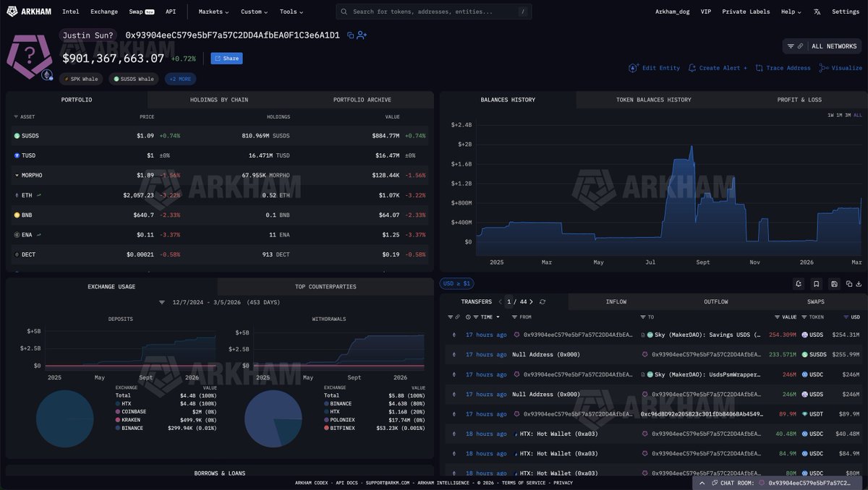Click Create Alert + link
Screen dimensions: 868x490
tap(718, 68)
